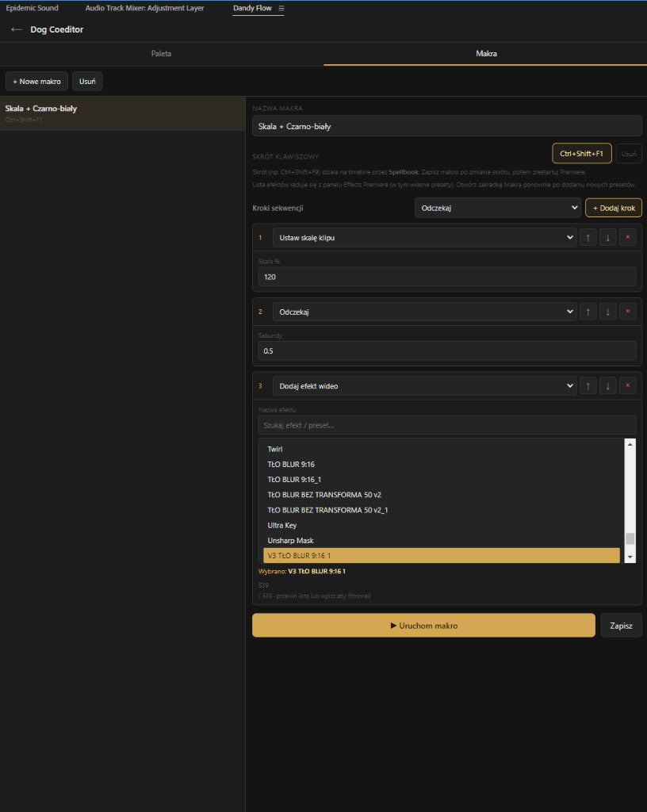Select TŁO BLUR BEZ TRANSFORMA 50 v2_1
Viewport: 647px width, 812px height.
click(442, 510)
